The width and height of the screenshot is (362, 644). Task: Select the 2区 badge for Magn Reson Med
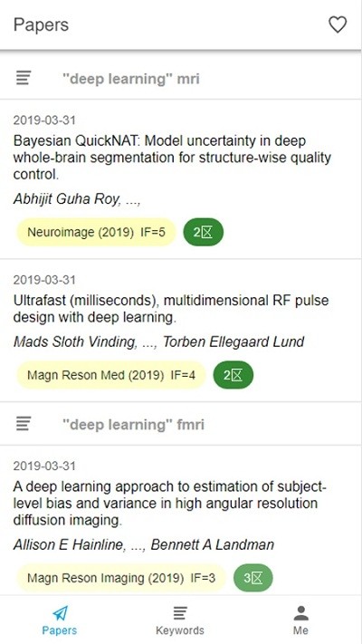click(233, 375)
